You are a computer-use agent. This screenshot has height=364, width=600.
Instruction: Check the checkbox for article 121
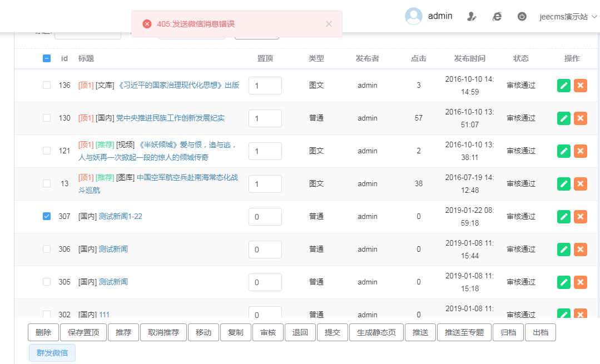coord(47,151)
